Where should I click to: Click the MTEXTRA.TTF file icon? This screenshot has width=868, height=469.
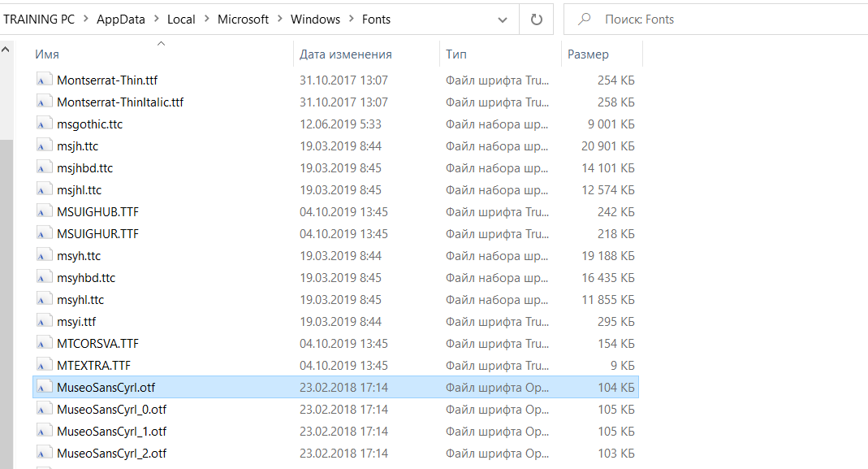(x=45, y=365)
